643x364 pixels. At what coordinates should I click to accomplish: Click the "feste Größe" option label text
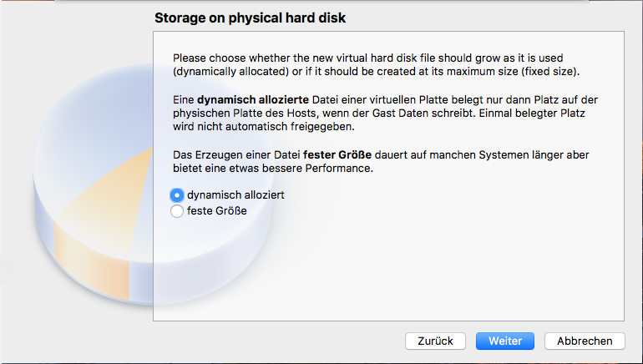[216, 211]
